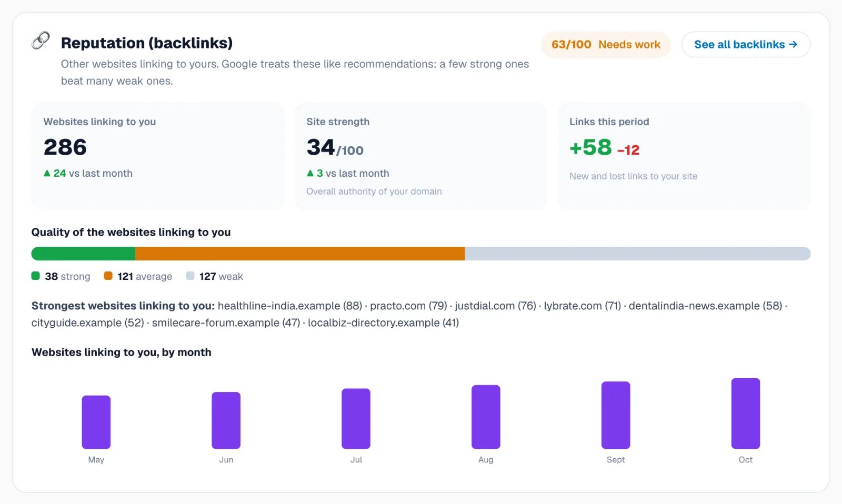Image resolution: width=842 pixels, height=504 pixels.
Task: Select the May bar in monthly chart
Action: [x=96, y=422]
